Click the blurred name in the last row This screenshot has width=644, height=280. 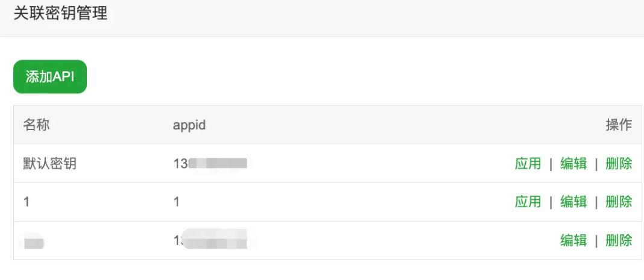(34, 242)
